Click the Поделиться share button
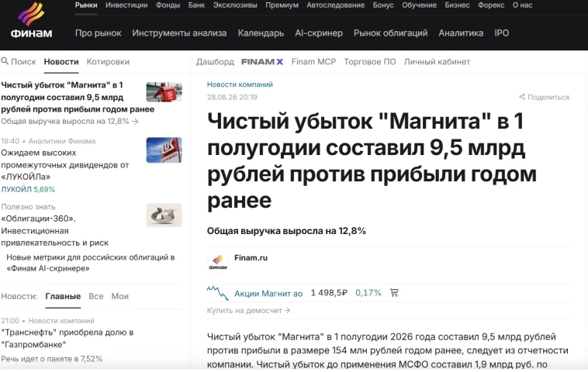Viewport: 588px width, 372px height. [x=544, y=98]
